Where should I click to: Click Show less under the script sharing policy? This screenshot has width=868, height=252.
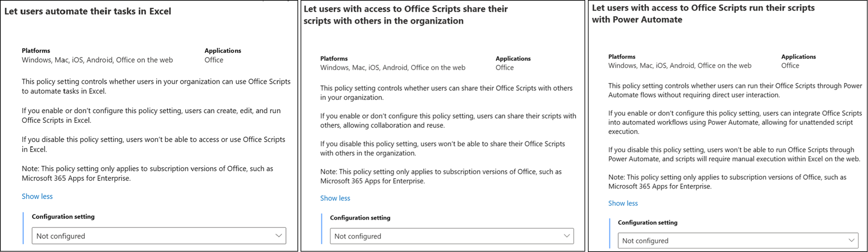335,198
